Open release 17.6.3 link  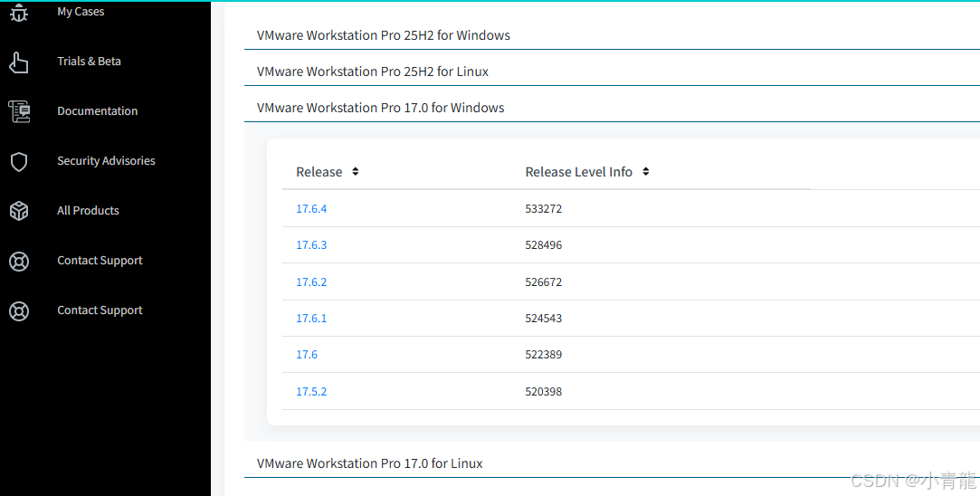click(x=311, y=245)
